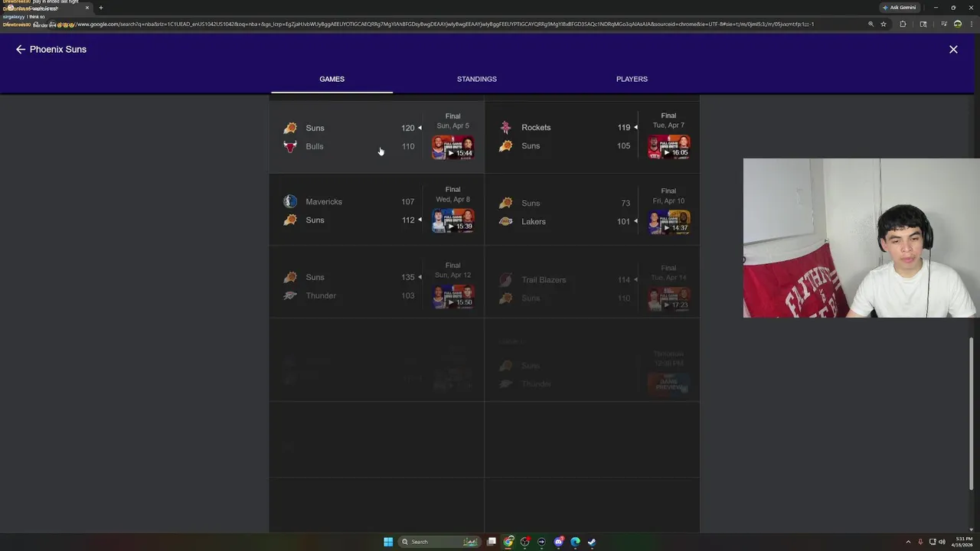The image size is (980, 551).
Task: Play Suns vs Thunder highlights video 15:50
Action: click(452, 296)
